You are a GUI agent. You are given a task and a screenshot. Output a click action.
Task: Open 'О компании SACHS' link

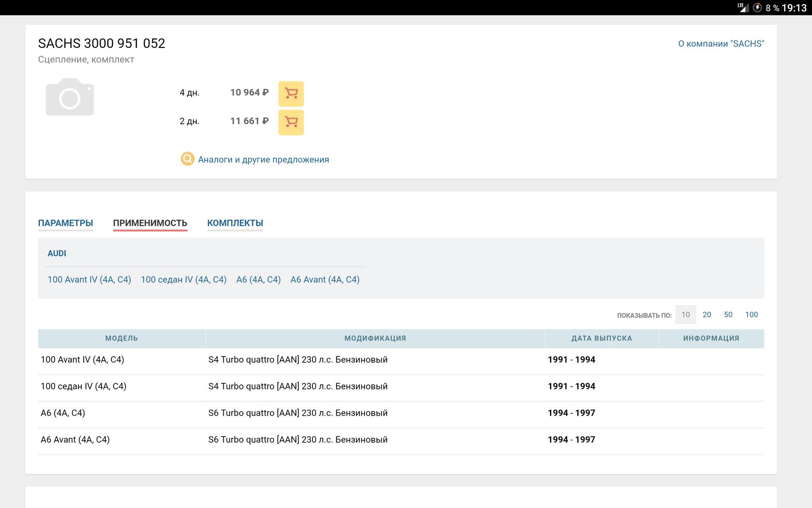coord(721,44)
